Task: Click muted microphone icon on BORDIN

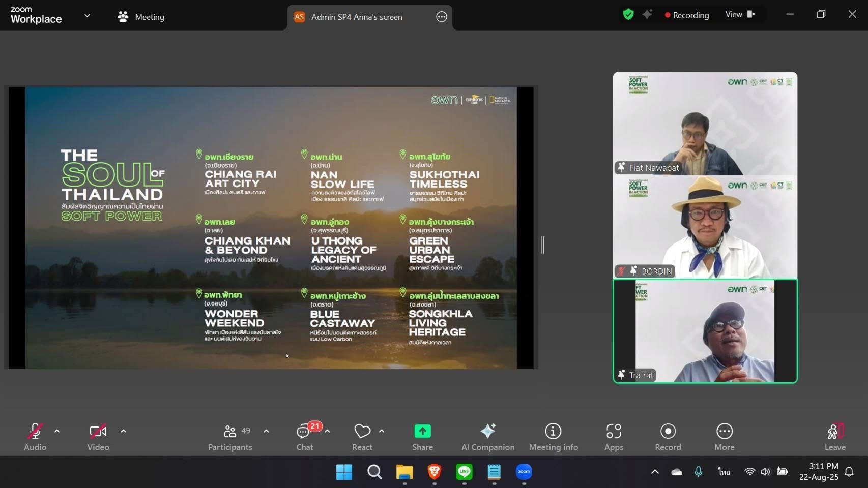Action: click(621, 271)
